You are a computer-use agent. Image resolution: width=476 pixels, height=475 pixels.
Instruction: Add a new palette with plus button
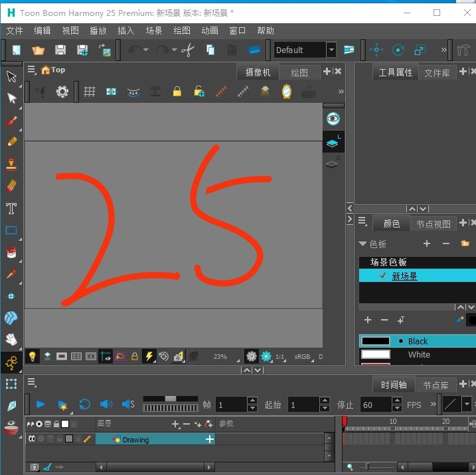coord(426,243)
